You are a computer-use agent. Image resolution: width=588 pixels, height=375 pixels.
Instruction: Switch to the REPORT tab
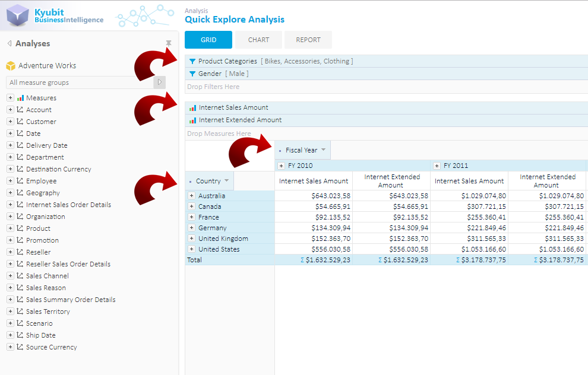(x=308, y=40)
